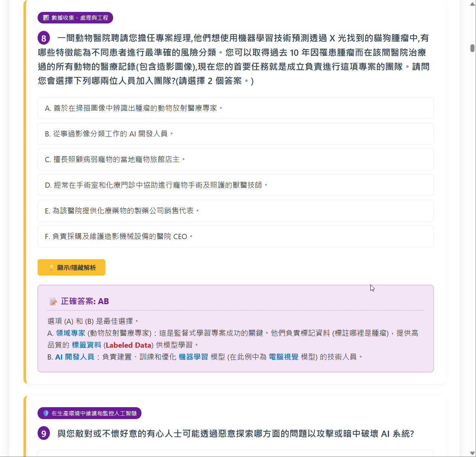Choose option C, the pet hotel owner
Screen dimensions: 476x457
[x=236, y=159]
